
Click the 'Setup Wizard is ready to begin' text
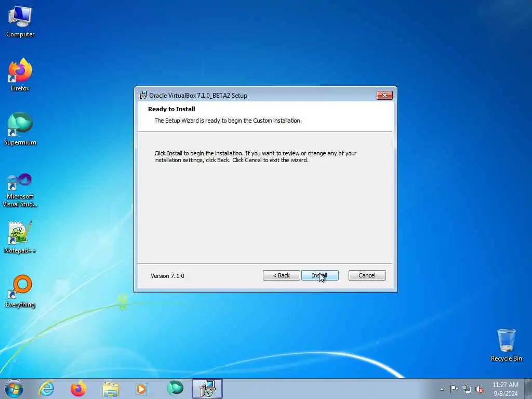tap(228, 121)
